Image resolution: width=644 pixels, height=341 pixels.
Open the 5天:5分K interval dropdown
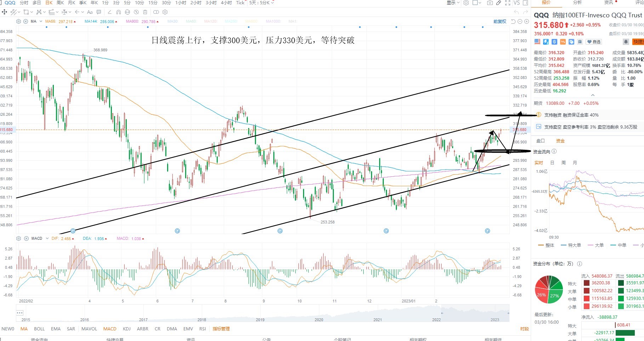(262, 3)
